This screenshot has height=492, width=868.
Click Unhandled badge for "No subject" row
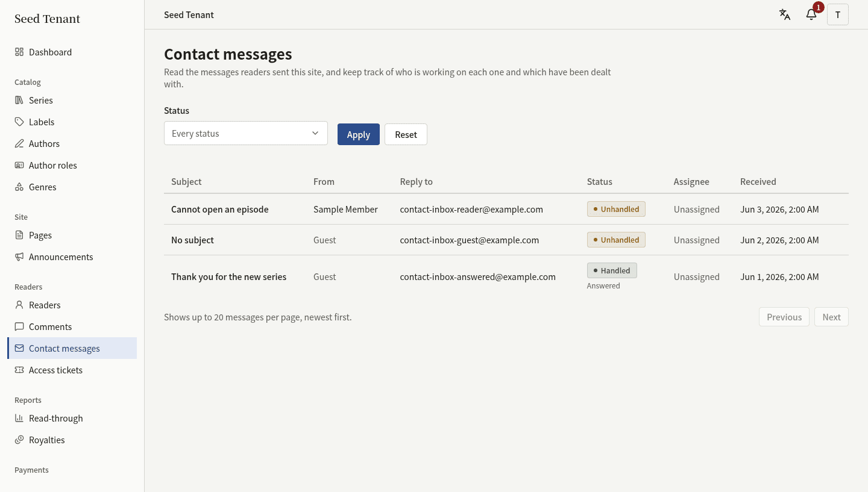click(x=616, y=240)
